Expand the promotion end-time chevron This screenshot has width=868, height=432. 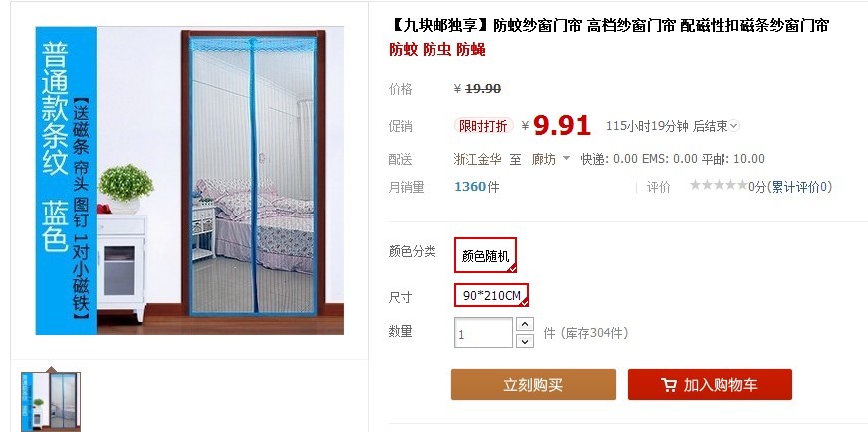[734, 126]
